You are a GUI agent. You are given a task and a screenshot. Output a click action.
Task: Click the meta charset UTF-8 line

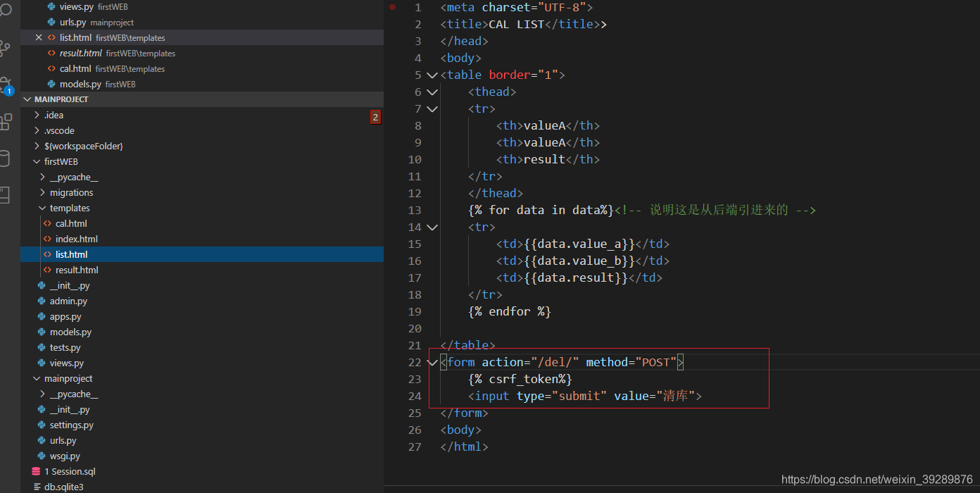pyautogui.click(x=517, y=7)
